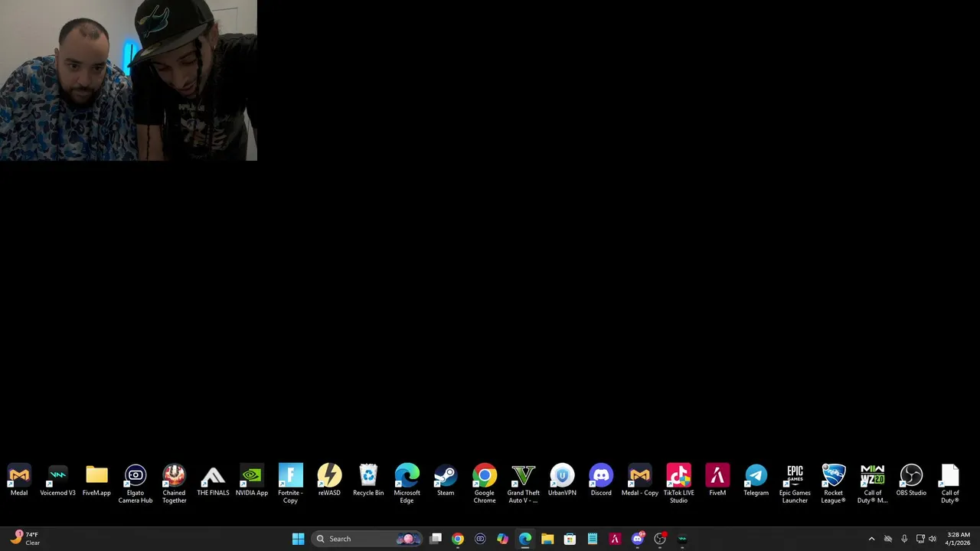Launch Copilot from the taskbar
The height and width of the screenshot is (551, 980).
[502, 539]
